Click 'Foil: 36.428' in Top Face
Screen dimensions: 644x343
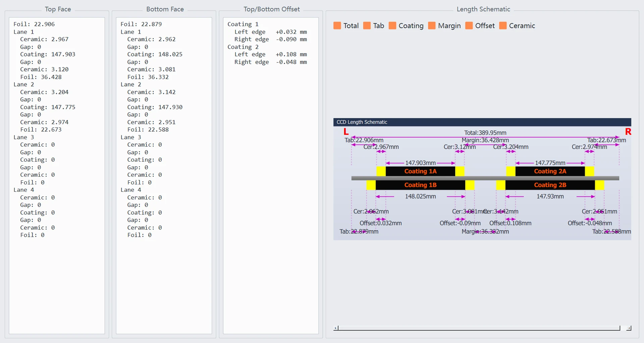(41, 77)
